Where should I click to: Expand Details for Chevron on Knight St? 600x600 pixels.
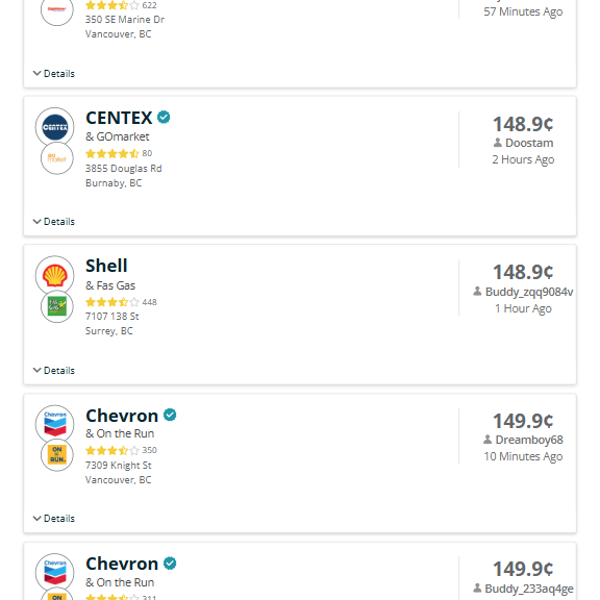(x=54, y=519)
